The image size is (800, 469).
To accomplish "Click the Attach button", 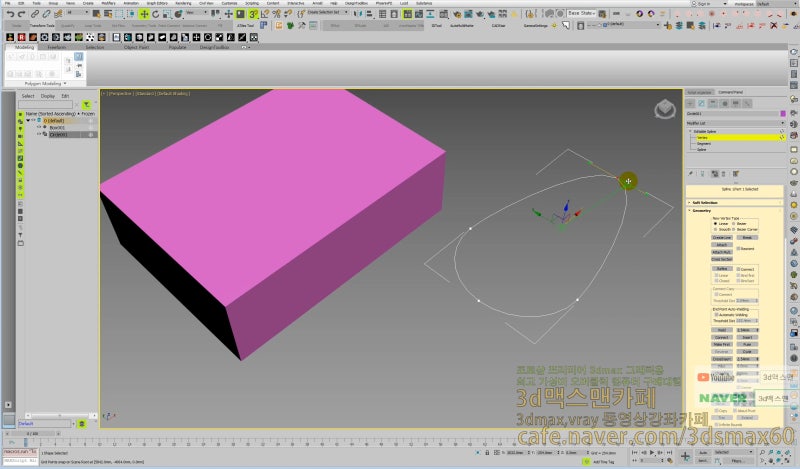I will (x=722, y=244).
